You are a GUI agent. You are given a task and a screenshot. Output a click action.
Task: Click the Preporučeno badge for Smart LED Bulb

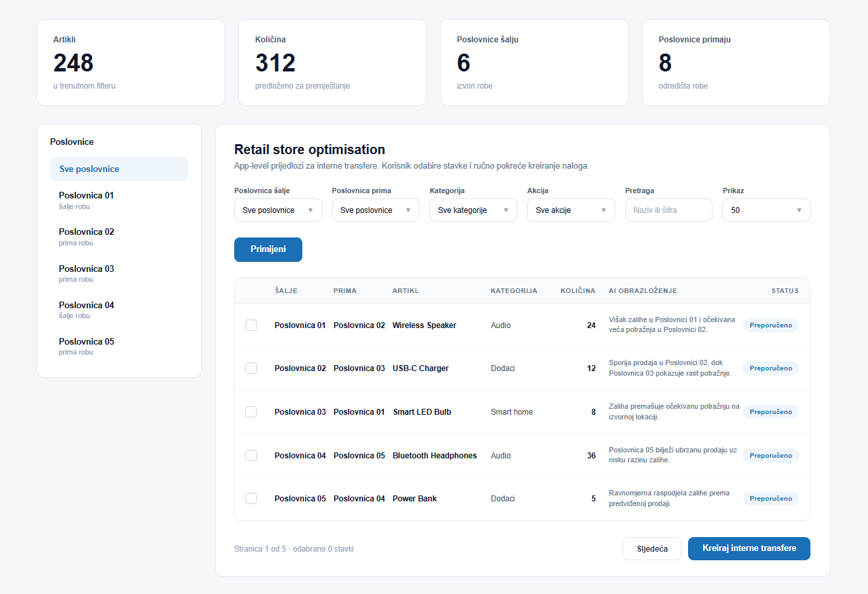click(x=771, y=411)
